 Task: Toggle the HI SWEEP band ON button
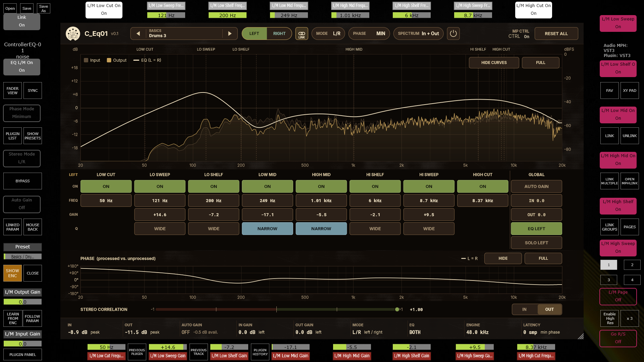click(x=429, y=186)
